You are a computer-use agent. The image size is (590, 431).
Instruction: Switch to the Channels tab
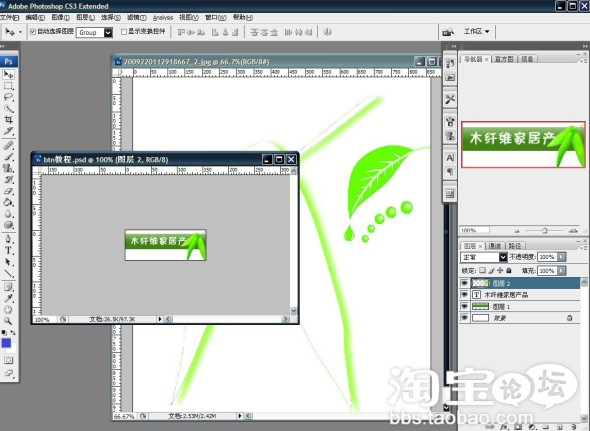(494, 246)
